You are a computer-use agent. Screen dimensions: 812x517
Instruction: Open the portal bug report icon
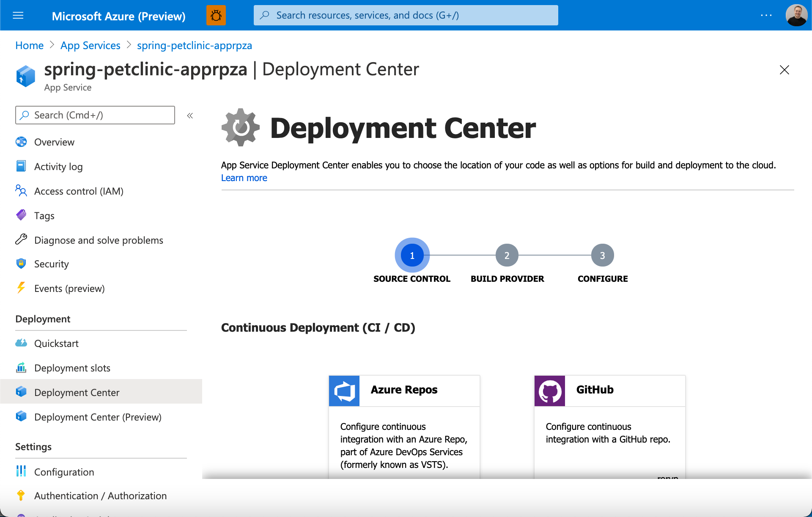tap(216, 15)
